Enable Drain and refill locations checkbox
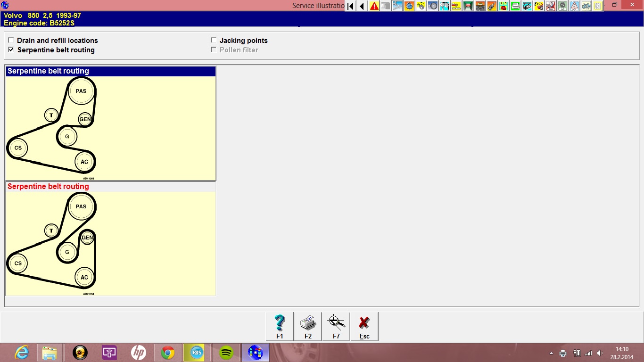The image size is (644, 362). pos(11,41)
